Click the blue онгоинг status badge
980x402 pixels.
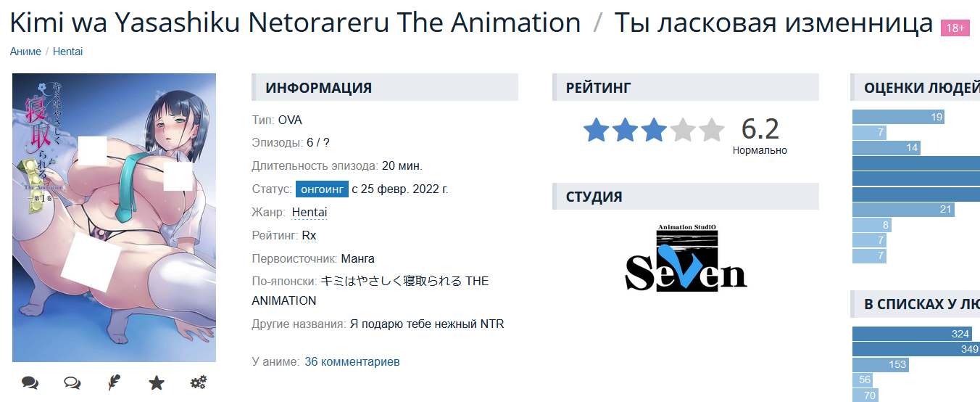tap(322, 189)
